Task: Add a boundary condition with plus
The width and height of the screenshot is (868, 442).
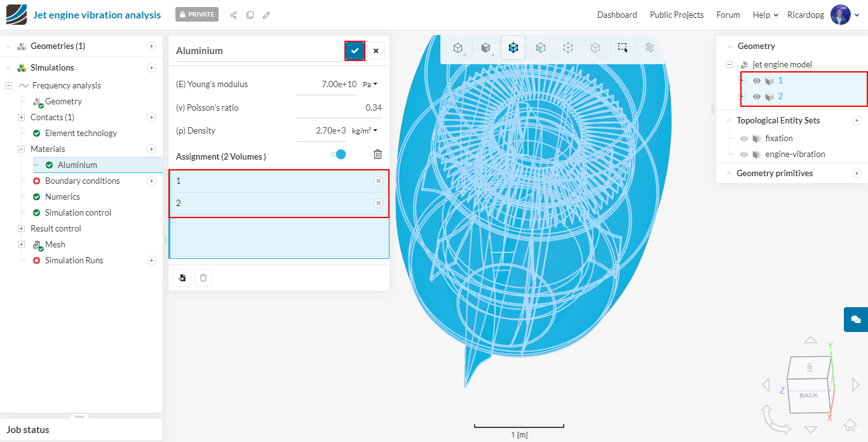Action: pyautogui.click(x=151, y=181)
